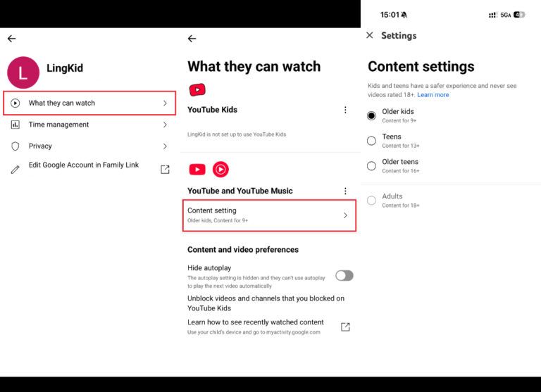Select the Older teens radio button

click(371, 166)
